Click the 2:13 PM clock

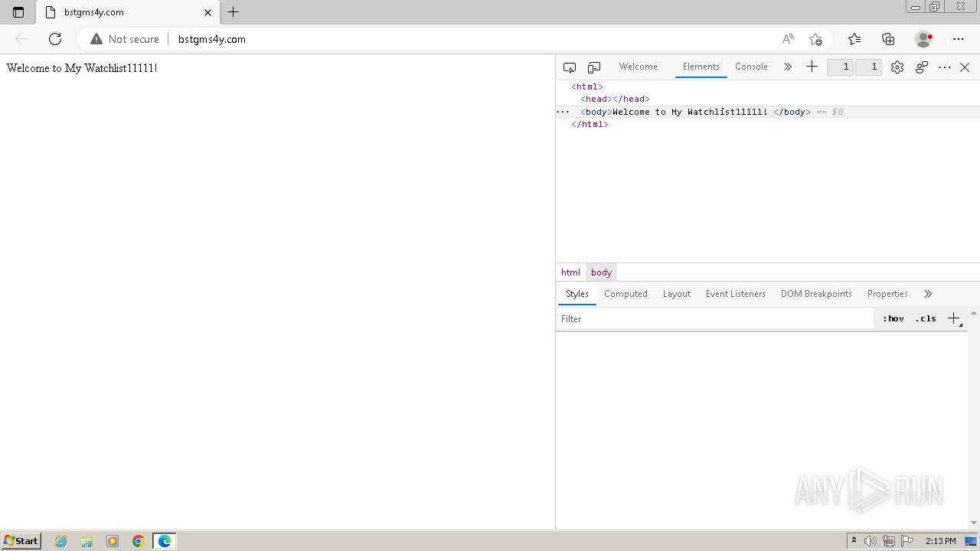click(x=941, y=541)
